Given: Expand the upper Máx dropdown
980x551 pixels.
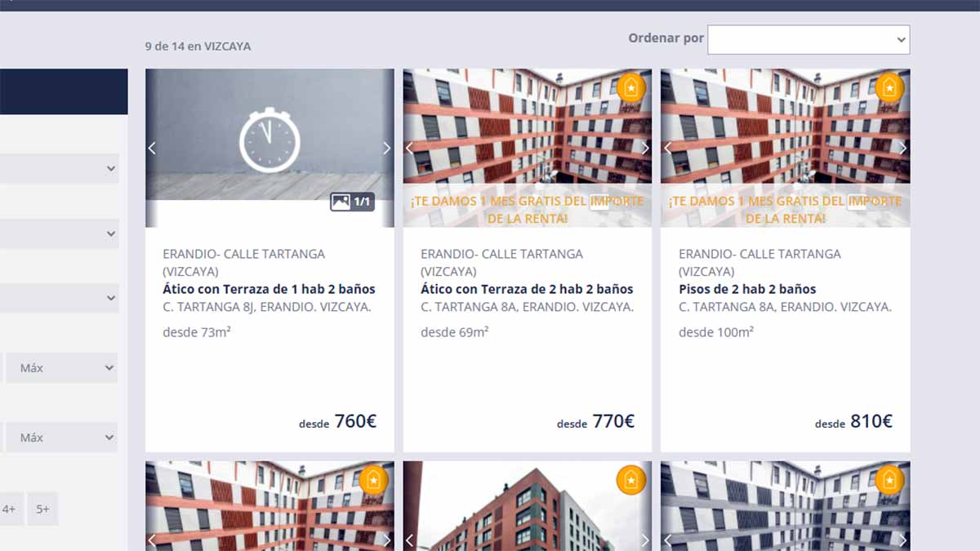Looking at the screenshot, I should (61, 368).
